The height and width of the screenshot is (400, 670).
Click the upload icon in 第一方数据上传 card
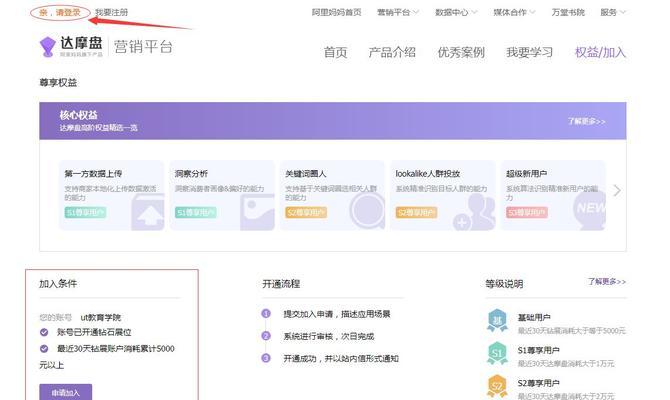click(x=147, y=212)
